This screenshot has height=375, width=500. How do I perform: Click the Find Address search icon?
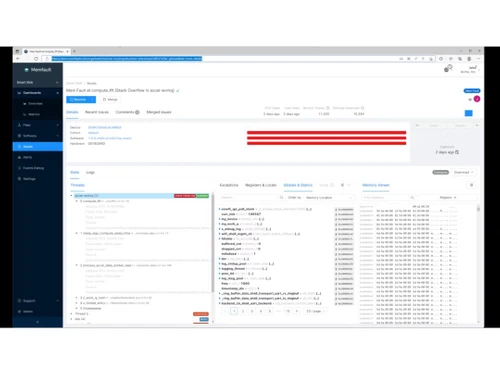[412, 198]
